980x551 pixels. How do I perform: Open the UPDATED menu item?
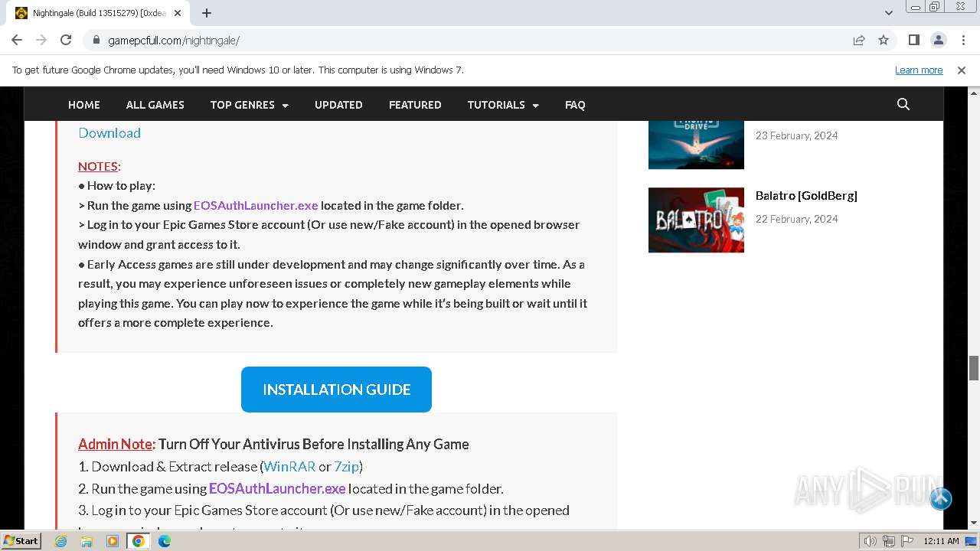(x=338, y=105)
